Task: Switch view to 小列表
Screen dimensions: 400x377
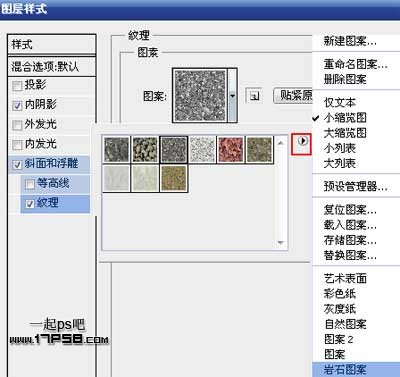Action: click(339, 148)
